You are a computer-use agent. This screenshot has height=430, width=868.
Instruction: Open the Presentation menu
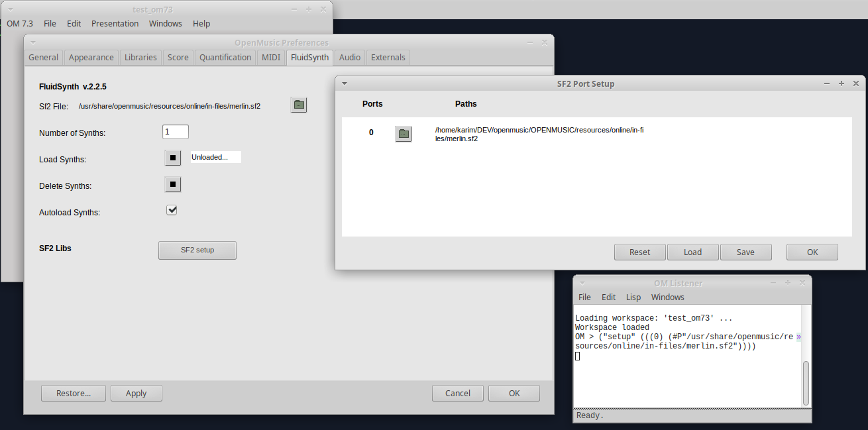(115, 24)
